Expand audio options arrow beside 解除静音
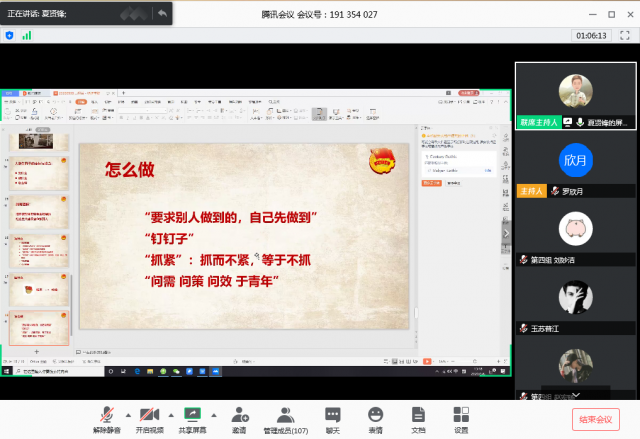640x439 pixels. tap(127, 414)
